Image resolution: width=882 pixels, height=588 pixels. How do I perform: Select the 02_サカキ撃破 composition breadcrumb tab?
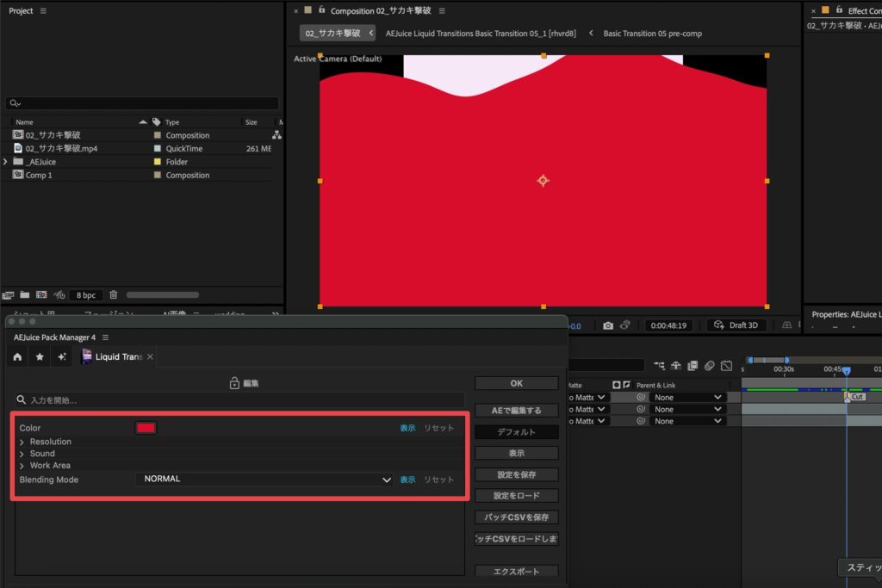332,34
